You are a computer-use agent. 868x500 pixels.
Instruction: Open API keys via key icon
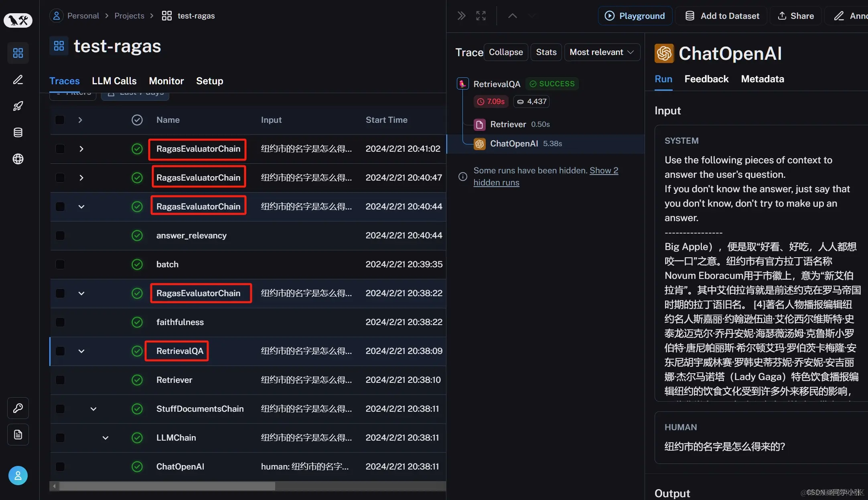tap(18, 408)
